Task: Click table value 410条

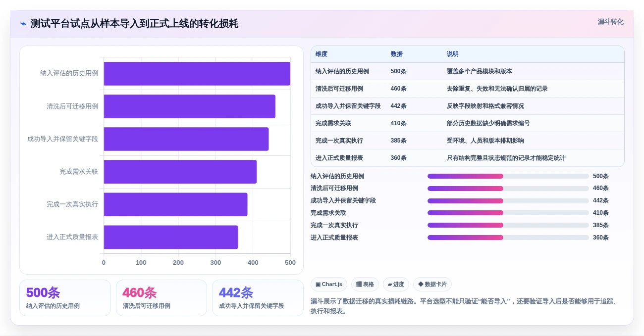Action: (x=398, y=123)
